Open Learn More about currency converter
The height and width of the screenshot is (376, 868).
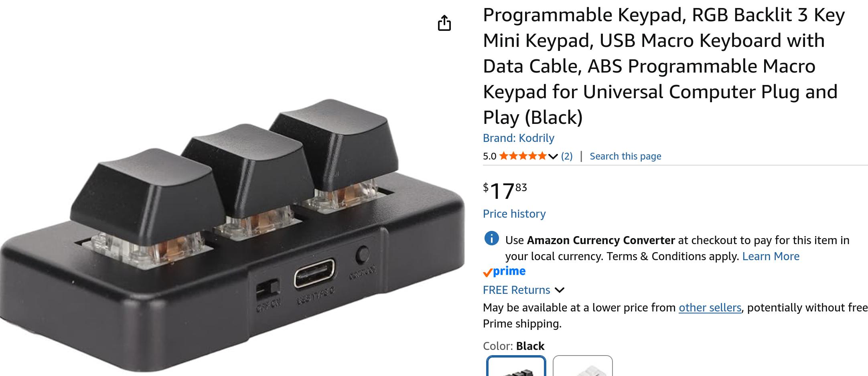(771, 256)
